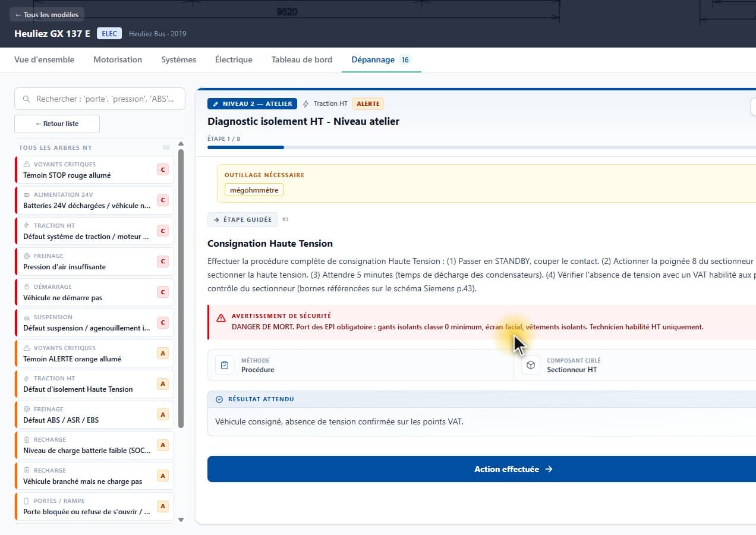Switch to the Motorisation tab

coord(118,59)
